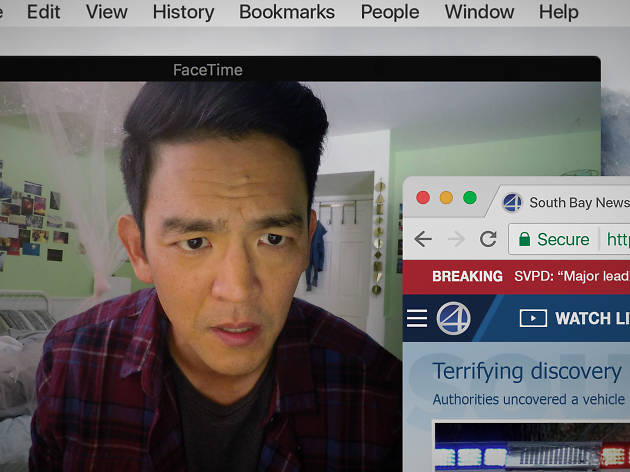The image size is (630, 472).
Task: Click the channel 4 logo in site header
Action: [454, 318]
